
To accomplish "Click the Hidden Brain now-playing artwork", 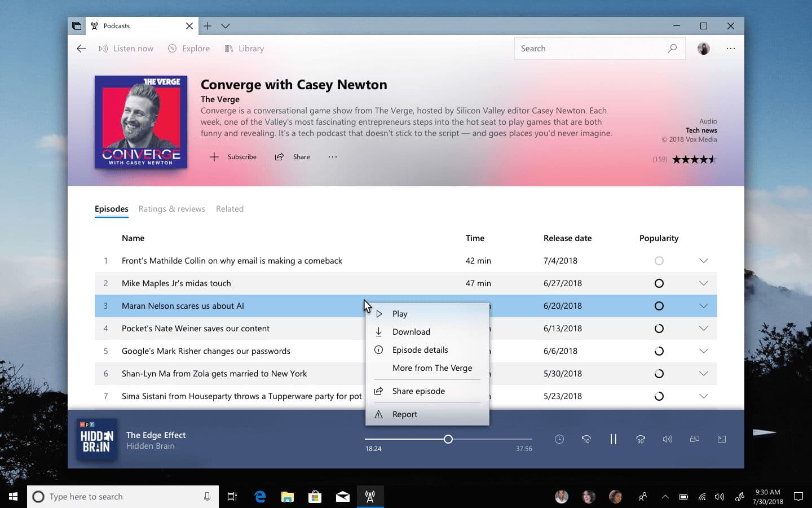I will (x=97, y=439).
